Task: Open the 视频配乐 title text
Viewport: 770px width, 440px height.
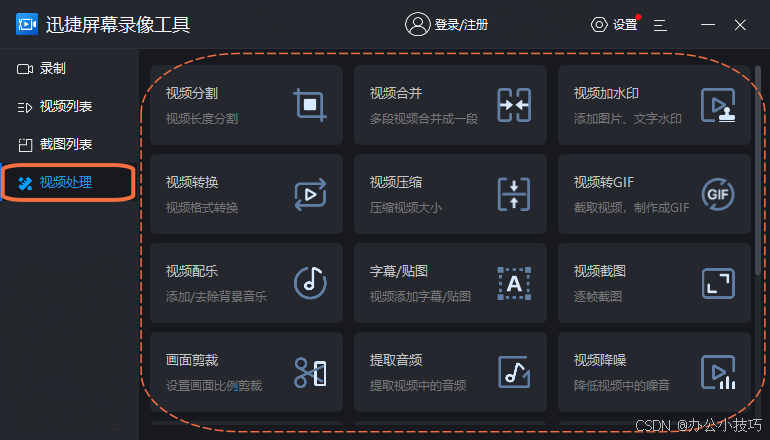Action: pos(192,271)
